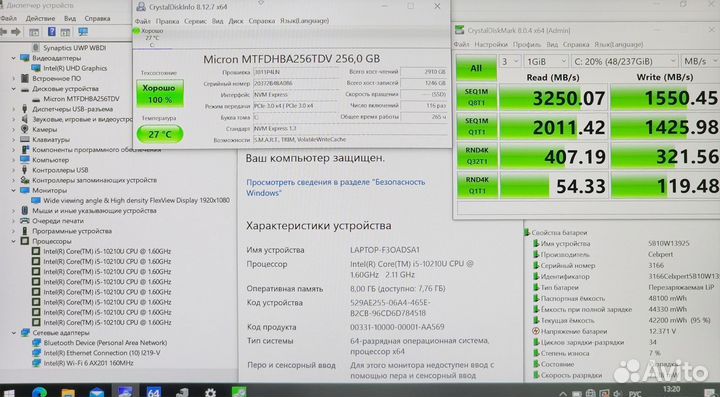
Task: Open the MB/s unit dropdown
Action: pos(699,61)
